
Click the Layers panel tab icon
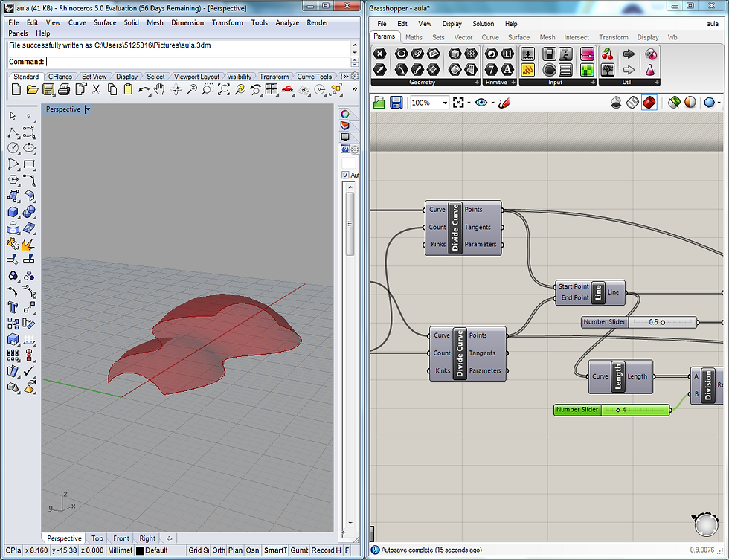coord(344,126)
